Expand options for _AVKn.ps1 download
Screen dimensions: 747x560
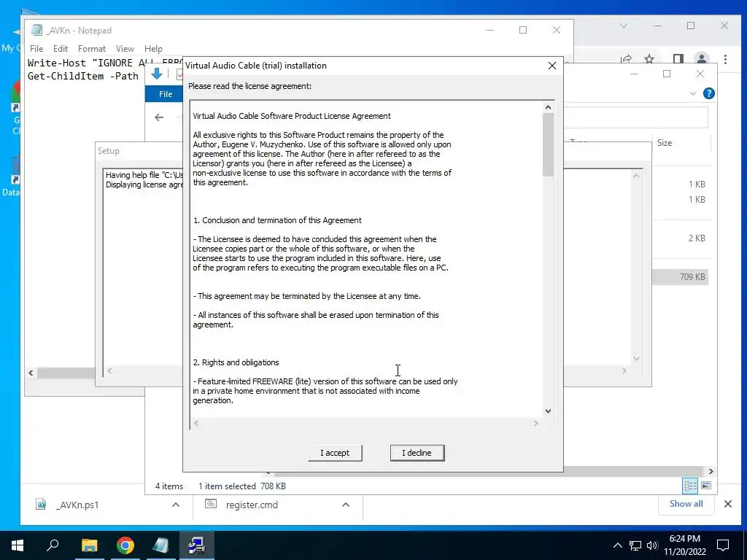click(175, 505)
